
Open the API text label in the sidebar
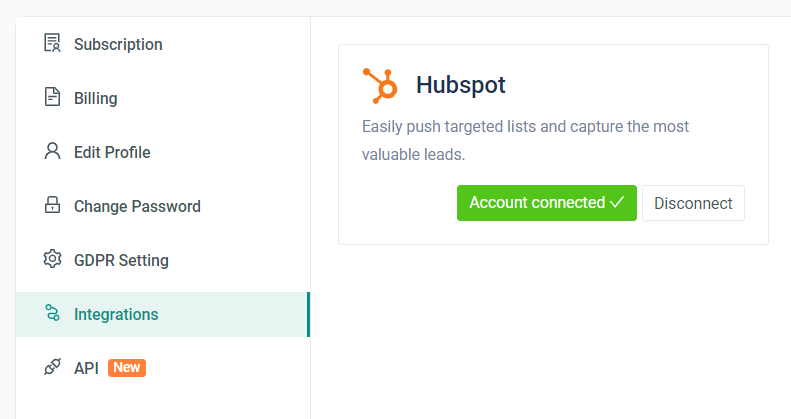(x=86, y=368)
